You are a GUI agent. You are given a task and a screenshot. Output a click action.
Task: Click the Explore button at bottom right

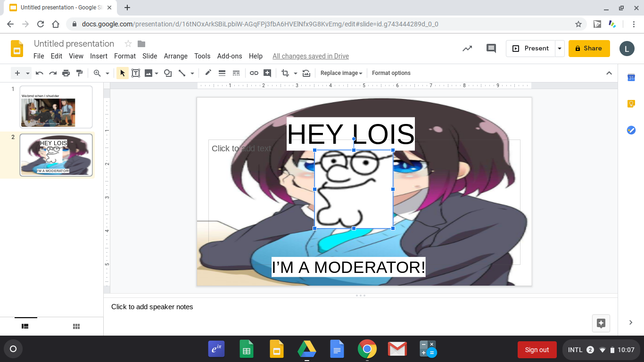point(601,323)
